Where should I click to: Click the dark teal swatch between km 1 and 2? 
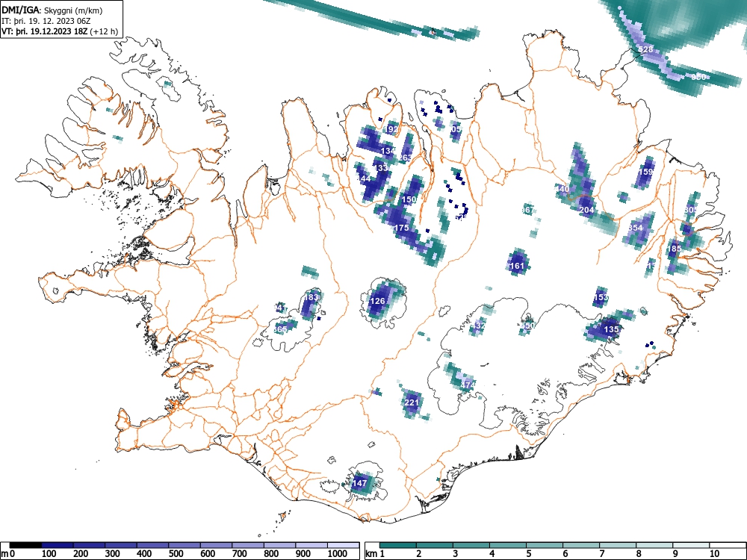(x=398, y=545)
